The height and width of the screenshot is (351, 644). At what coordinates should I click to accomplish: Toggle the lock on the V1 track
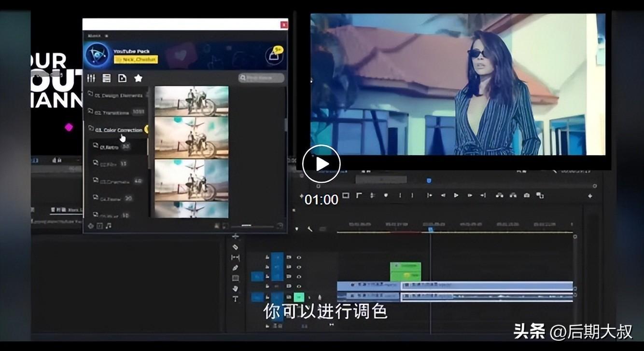pos(267,286)
